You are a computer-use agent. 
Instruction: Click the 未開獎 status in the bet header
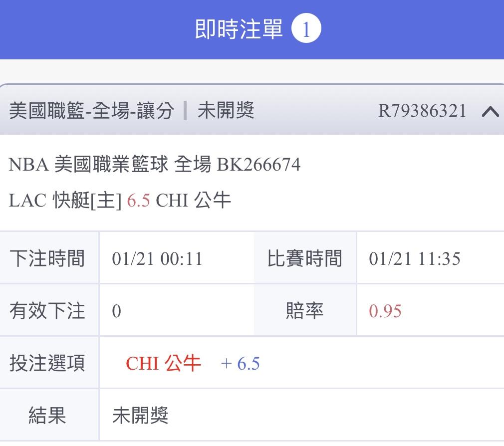coord(226,110)
